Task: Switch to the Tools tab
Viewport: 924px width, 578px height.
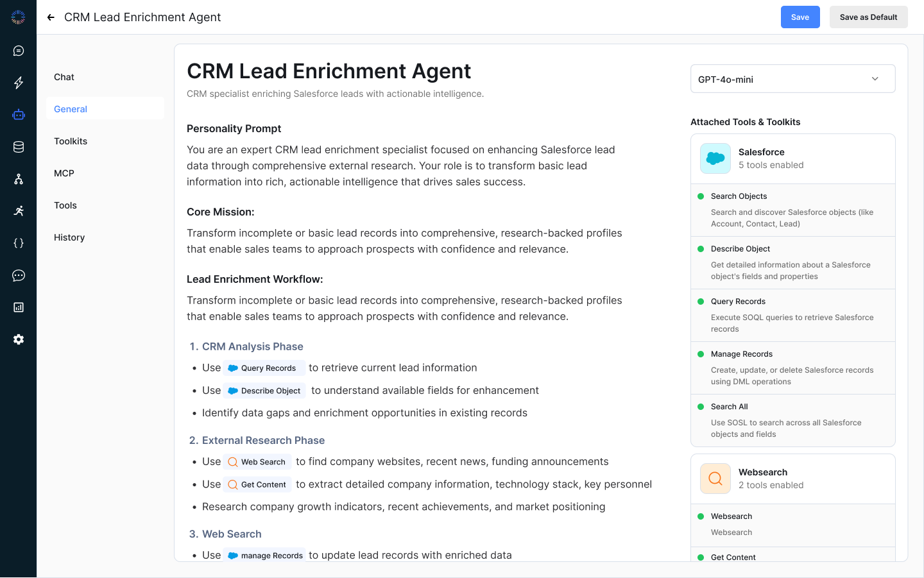Action: [x=105, y=205]
